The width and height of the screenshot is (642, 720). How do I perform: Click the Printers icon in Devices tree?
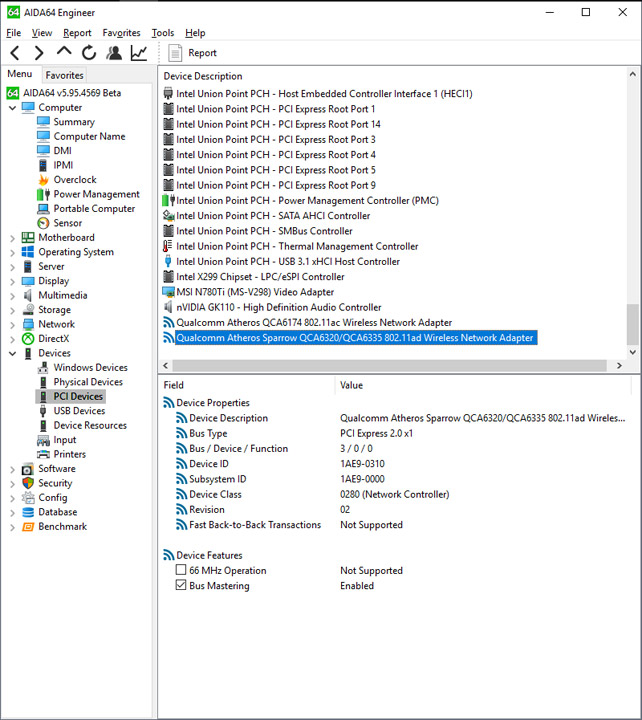43,454
